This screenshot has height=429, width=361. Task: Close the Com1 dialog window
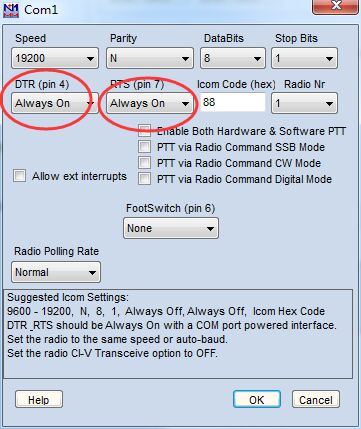(335, 6)
